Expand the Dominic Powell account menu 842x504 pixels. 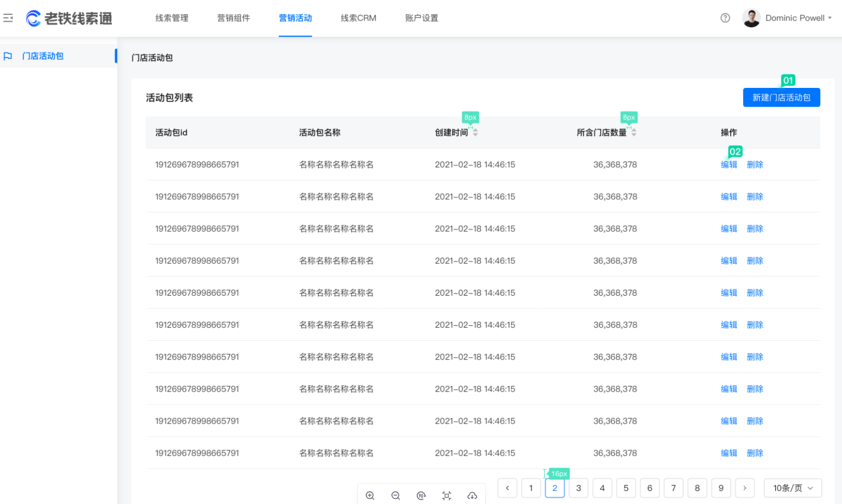797,18
